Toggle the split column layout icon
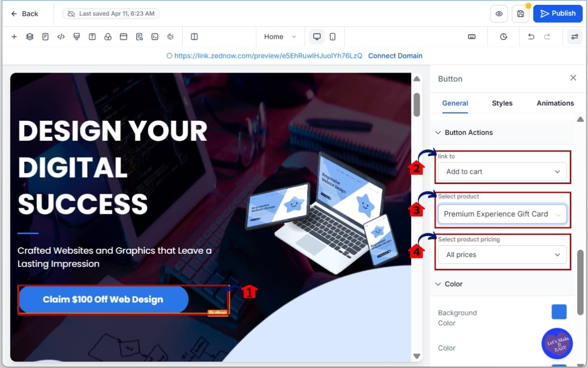Screen dimensions: 588x368 (194, 37)
